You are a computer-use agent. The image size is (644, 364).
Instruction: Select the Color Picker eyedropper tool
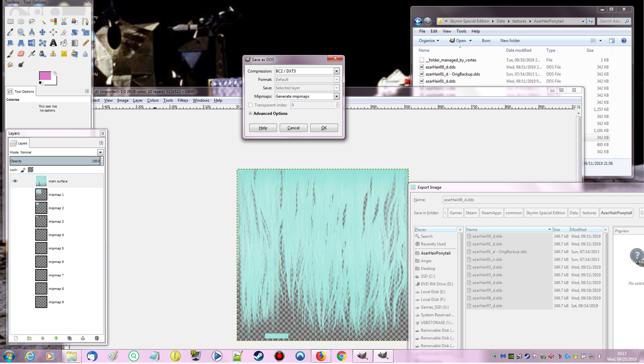[10, 32]
